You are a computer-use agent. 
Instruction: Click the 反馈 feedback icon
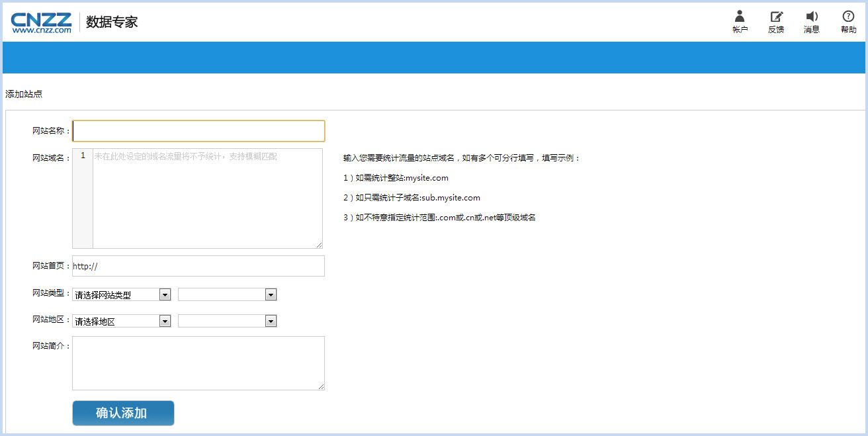[776, 17]
